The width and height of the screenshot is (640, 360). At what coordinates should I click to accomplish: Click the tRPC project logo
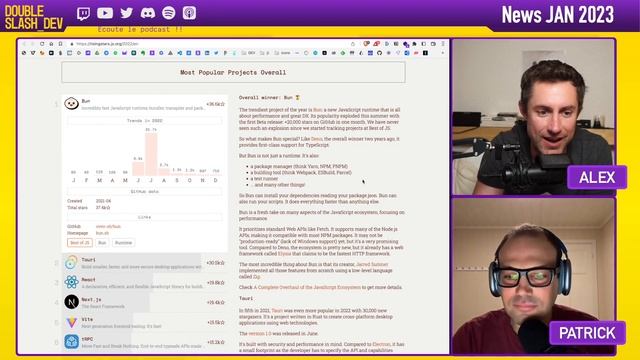point(71,342)
